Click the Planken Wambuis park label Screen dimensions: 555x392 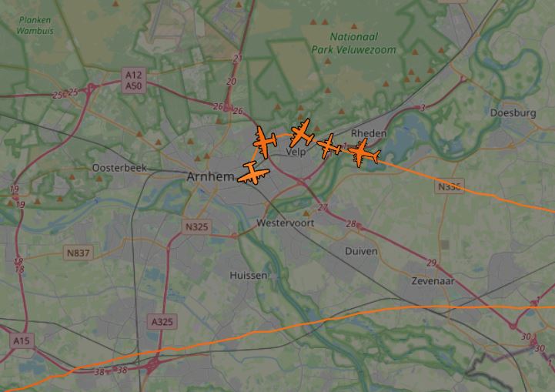(35, 25)
